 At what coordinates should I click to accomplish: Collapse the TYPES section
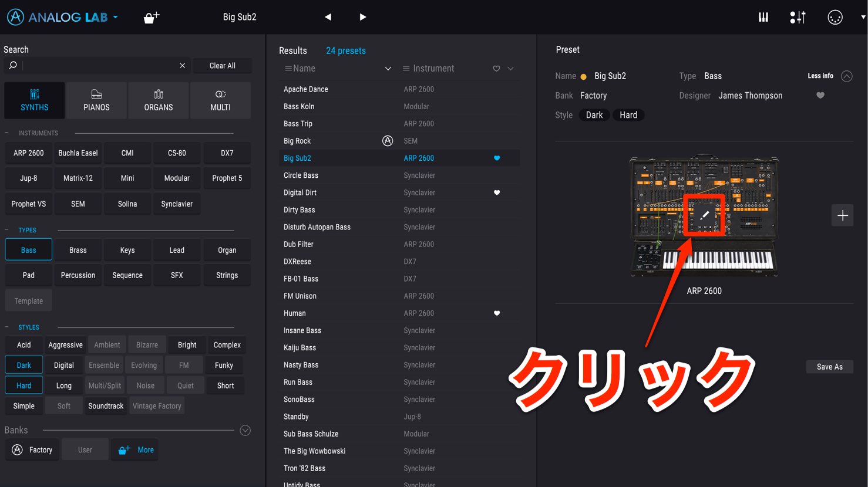(x=6, y=230)
